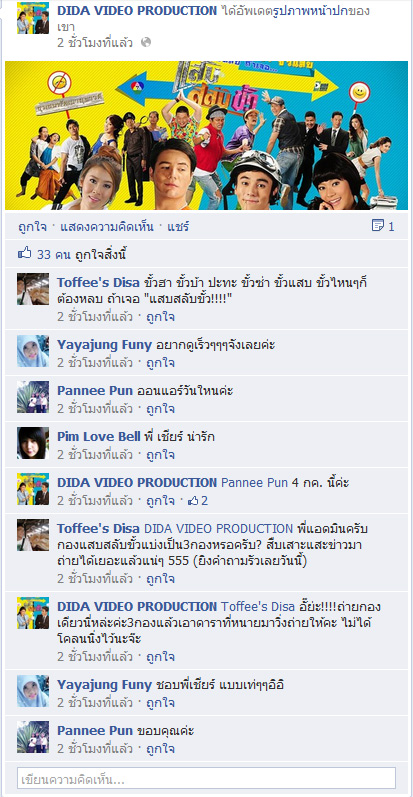413x797 pixels.
Task: Click แชร์ to share the post
Action: [x=178, y=227]
